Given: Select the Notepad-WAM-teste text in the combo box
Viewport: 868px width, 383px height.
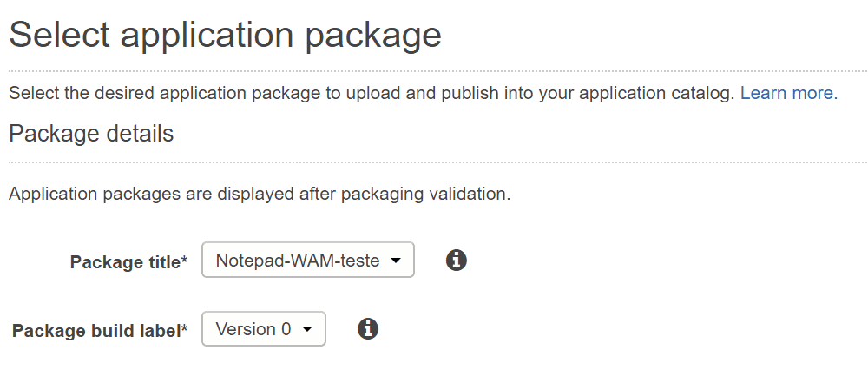Looking at the screenshot, I should coord(297,260).
